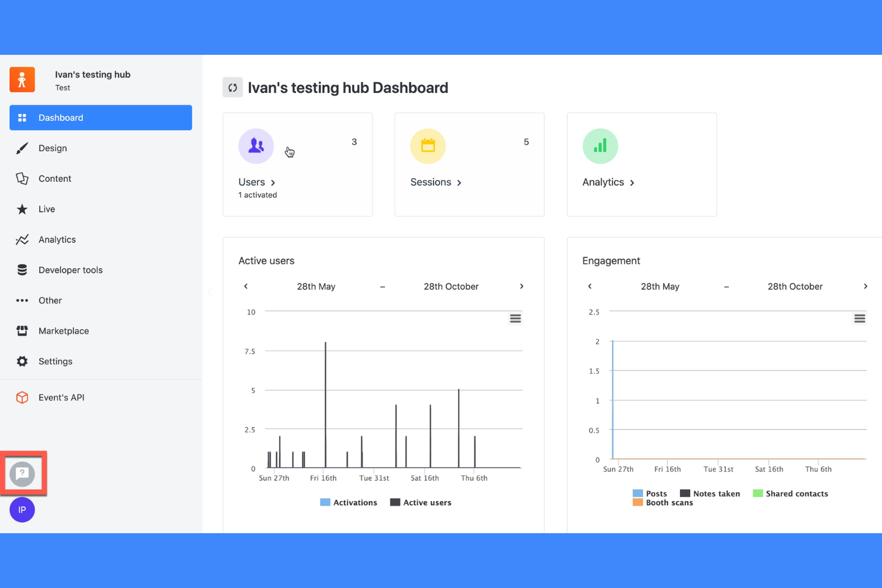Toggle the Active users legend series
Image resolution: width=882 pixels, height=588 pixels.
pyautogui.click(x=421, y=503)
